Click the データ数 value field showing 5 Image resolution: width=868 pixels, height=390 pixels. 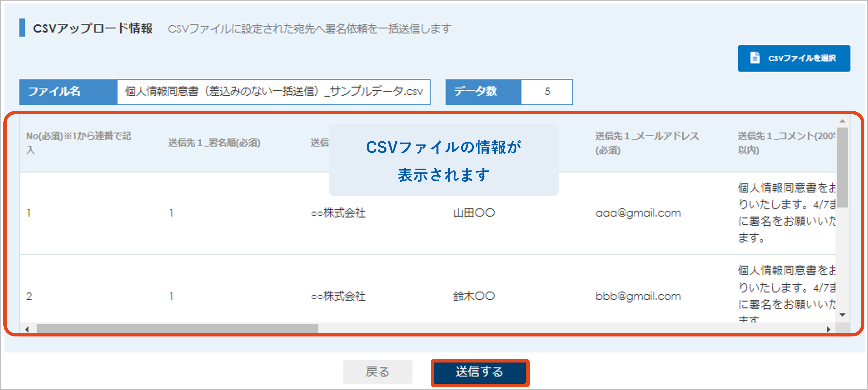coord(546,92)
